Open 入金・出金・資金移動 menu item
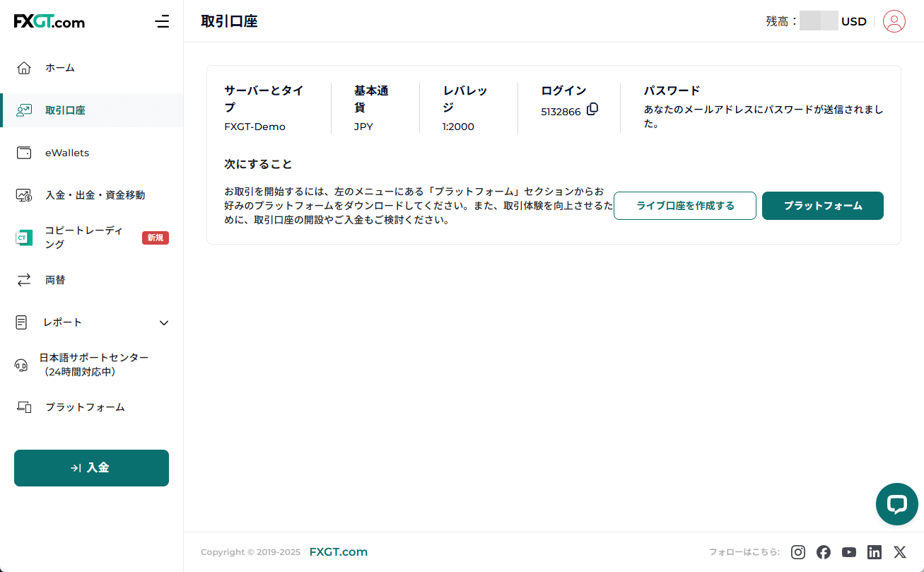The width and height of the screenshot is (924, 572). pyautogui.click(x=95, y=195)
